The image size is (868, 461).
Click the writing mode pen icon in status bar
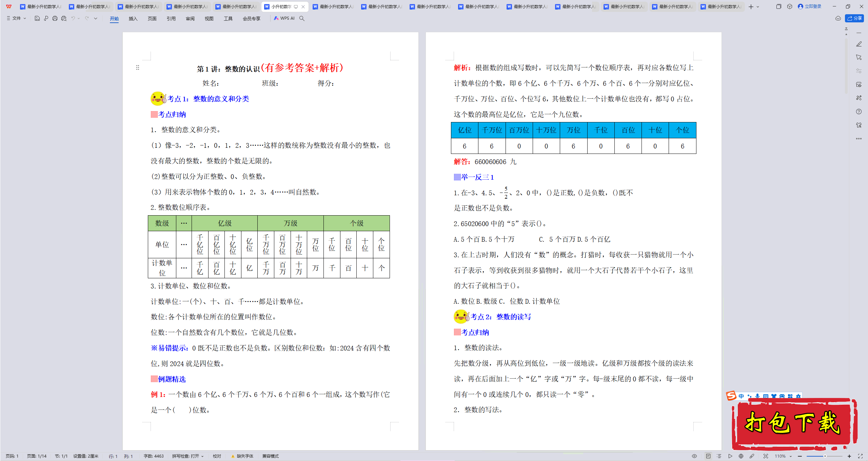point(752,456)
